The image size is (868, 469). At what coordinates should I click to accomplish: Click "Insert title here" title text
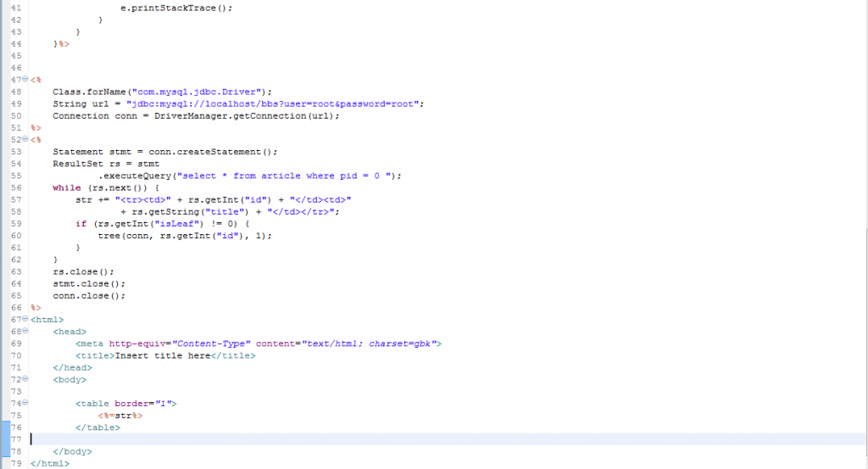(x=162, y=356)
